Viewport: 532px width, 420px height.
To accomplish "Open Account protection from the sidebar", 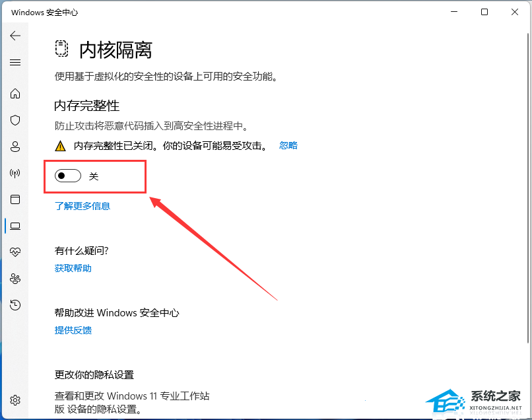I will 15,147.
